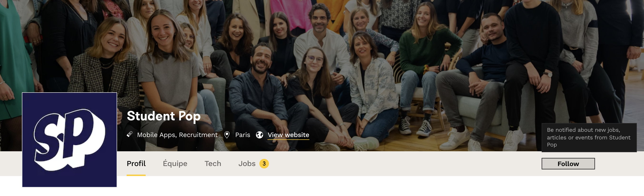The image size is (644, 196).
Task: Click the location pin icon
Action: click(x=227, y=135)
